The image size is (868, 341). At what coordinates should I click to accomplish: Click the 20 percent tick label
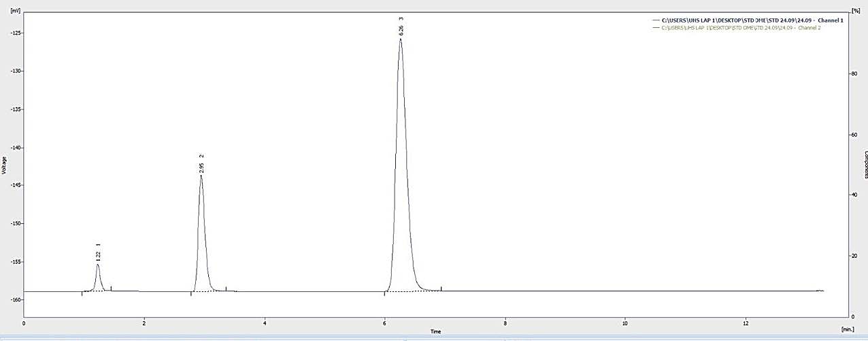854,256
